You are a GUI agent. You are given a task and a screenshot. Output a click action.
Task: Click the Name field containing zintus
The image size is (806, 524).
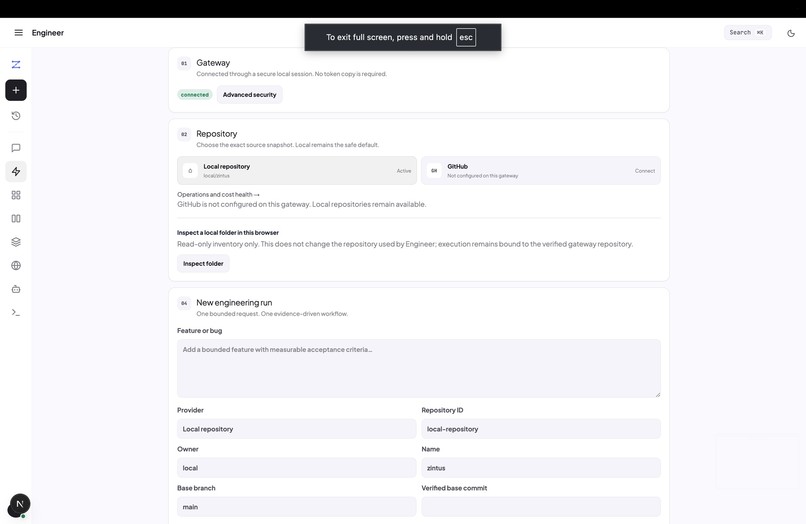(x=541, y=468)
